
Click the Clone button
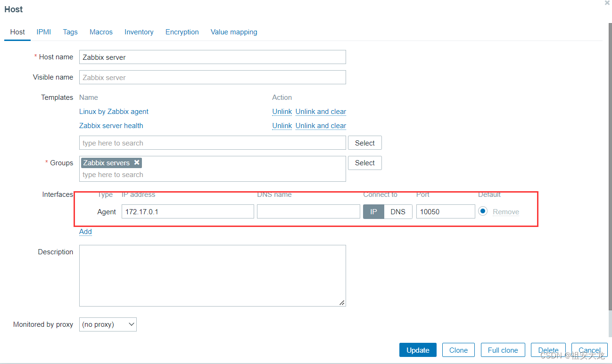[458, 350]
